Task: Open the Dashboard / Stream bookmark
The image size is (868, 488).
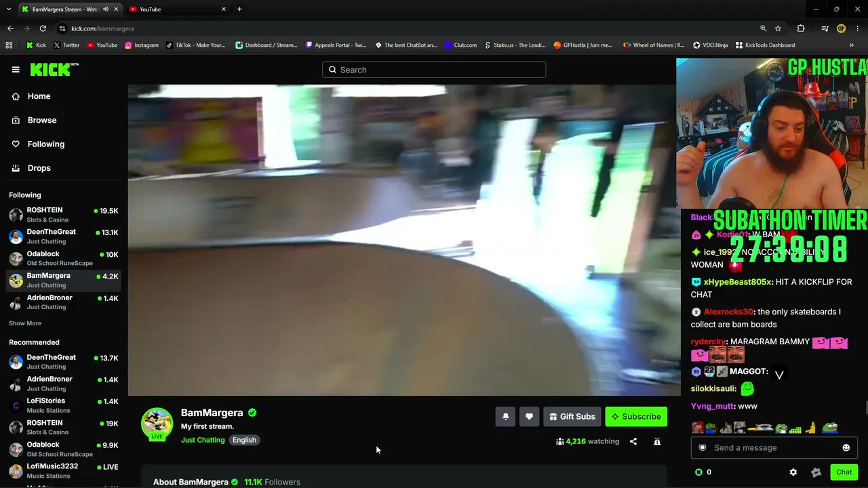Action: tap(267, 45)
